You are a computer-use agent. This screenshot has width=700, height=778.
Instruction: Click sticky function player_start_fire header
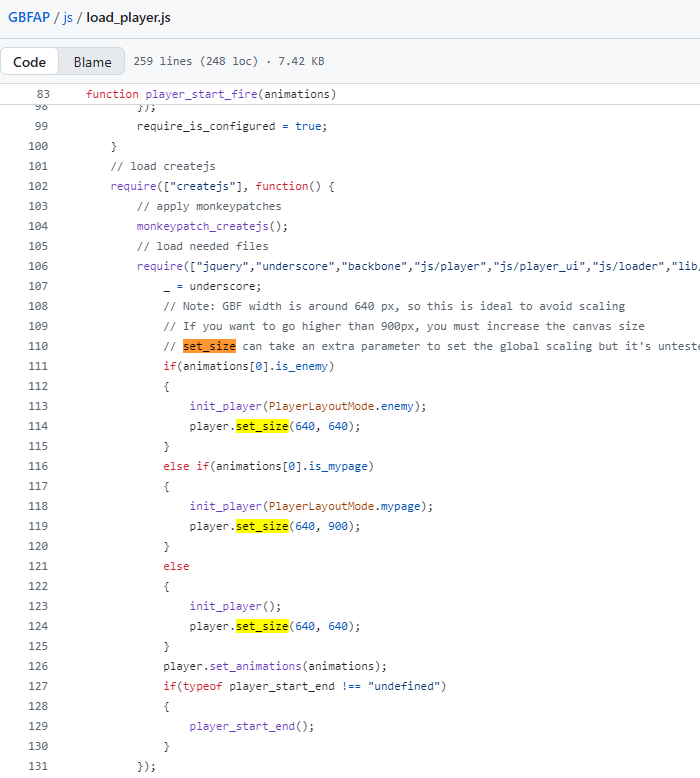[x=211, y=94]
